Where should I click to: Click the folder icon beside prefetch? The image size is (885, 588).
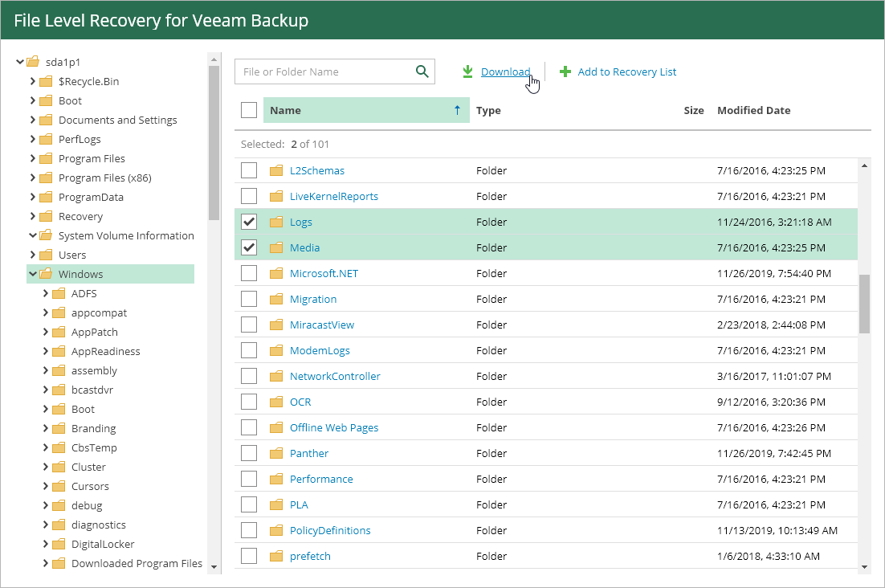point(276,556)
